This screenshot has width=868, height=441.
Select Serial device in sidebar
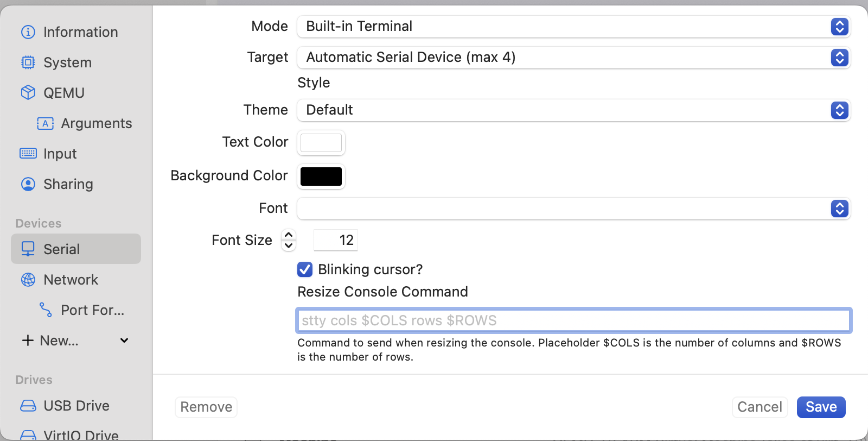76,249
